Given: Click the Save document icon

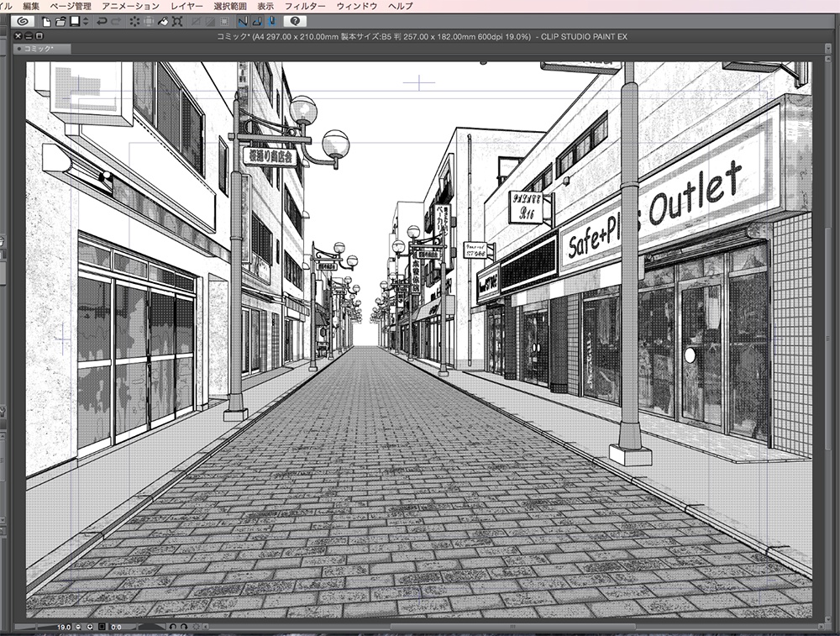Looking at the screenshot, I should point(72,24).
